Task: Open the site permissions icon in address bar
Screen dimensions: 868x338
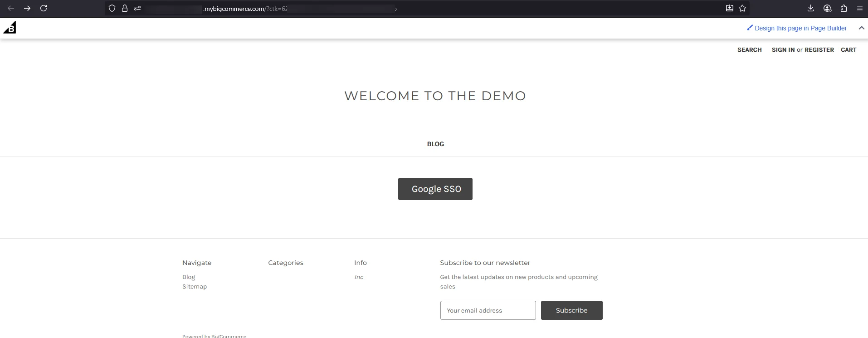Action: click(x=137, y=8)
